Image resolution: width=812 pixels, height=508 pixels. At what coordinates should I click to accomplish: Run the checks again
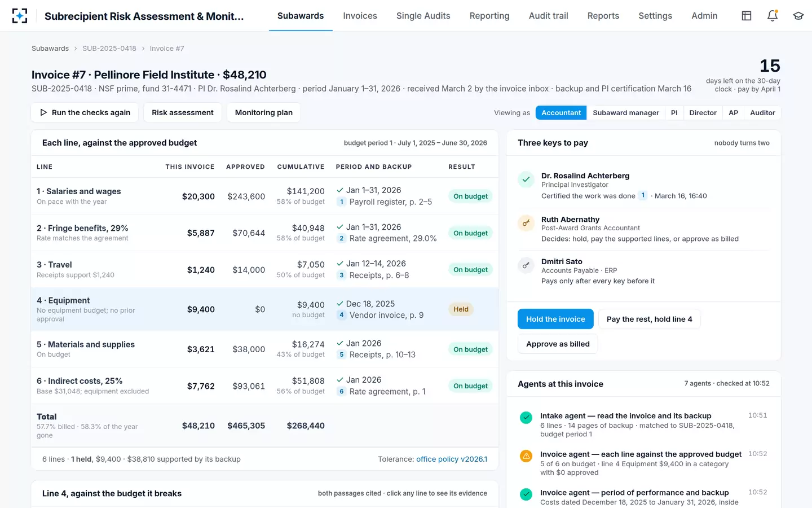click(x=85, y=112)
